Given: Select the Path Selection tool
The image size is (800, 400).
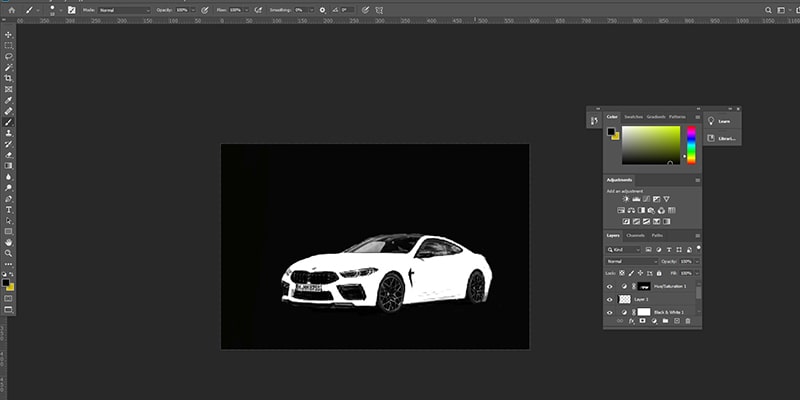Looking at the screenshot, I should tap(8, 221).
